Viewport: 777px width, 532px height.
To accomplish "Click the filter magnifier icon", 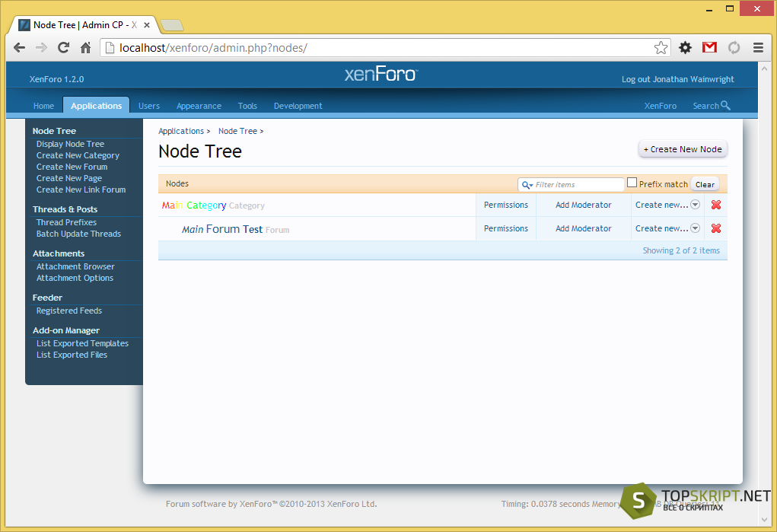I will coord(527,185).
